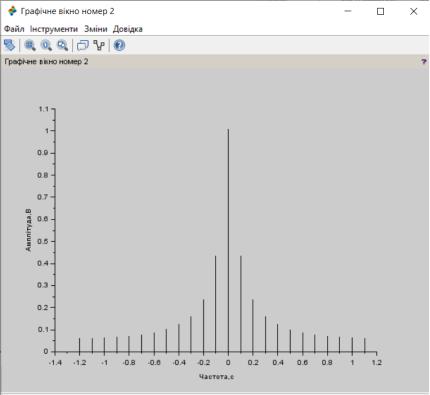Image resolution: width=430 pixels, height=395 pixels.
Task: Click the vertical axis tick label 0.3
Action: pyautogui.click(x=44, y=285)
